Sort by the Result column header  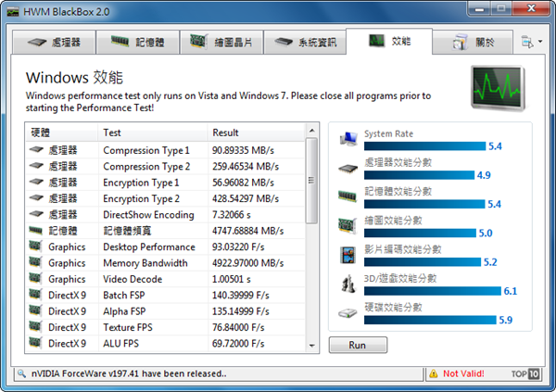pyautogui.click(x=256, y=133)
